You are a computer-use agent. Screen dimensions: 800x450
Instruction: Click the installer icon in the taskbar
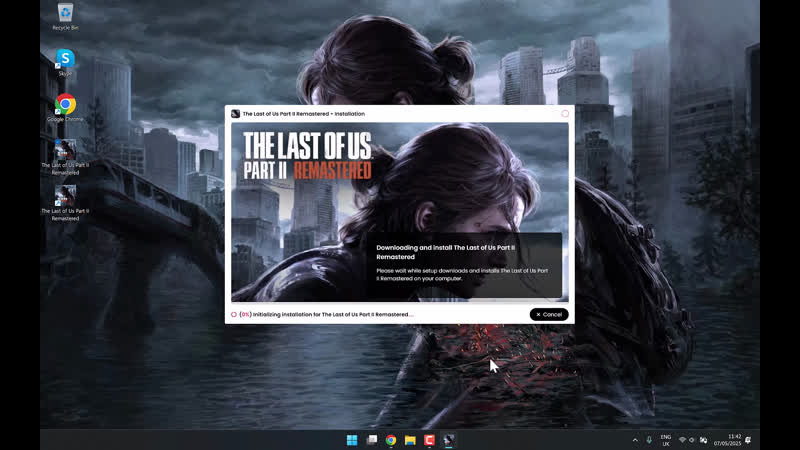click(448, 440)
